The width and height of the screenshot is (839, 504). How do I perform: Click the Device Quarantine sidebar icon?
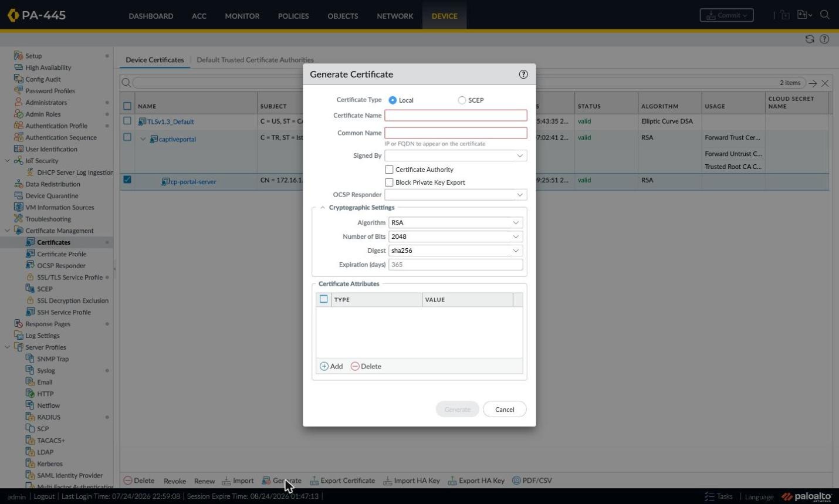click(x=18, y=195)
